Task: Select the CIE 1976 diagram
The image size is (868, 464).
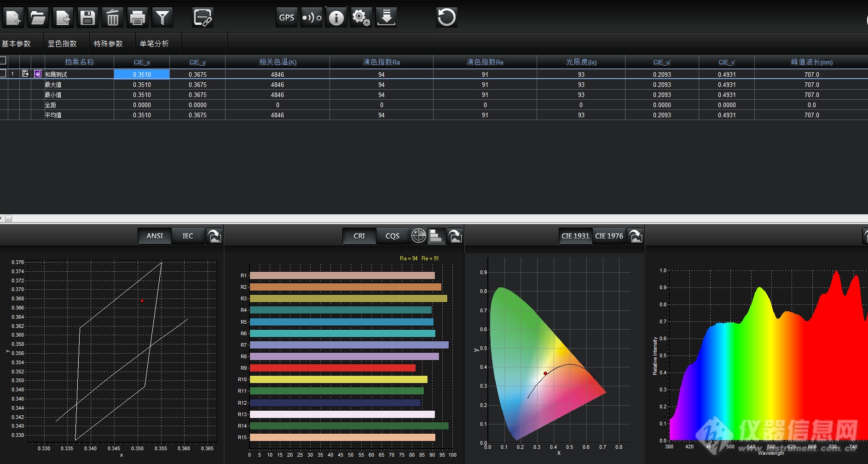Action: coord(609,236)
